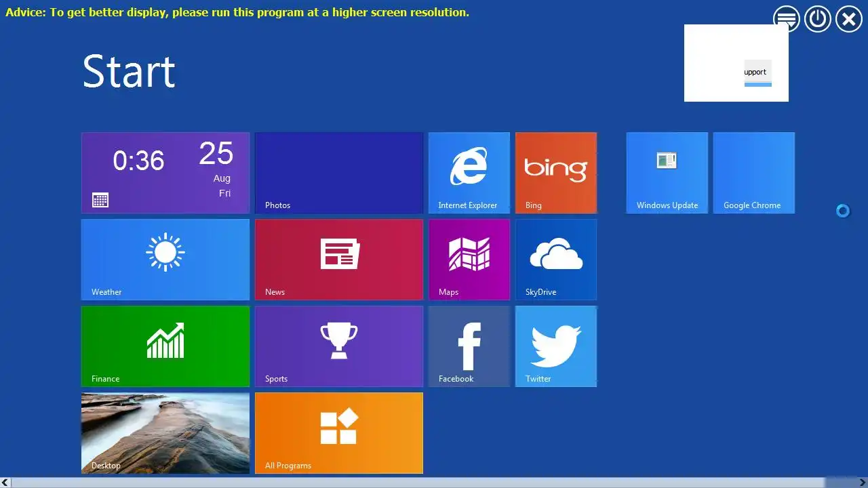Open the Twitter tile

point(556,346)
